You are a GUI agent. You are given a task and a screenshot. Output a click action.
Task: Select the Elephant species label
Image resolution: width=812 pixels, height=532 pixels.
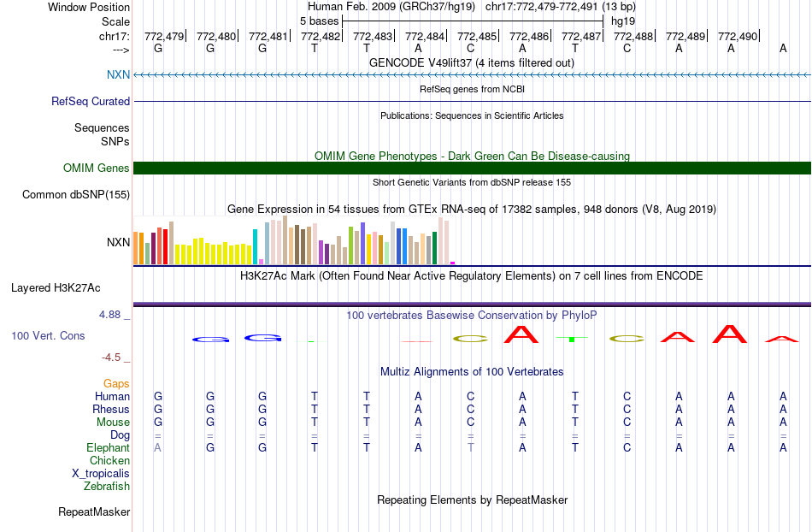coord(109,447)
